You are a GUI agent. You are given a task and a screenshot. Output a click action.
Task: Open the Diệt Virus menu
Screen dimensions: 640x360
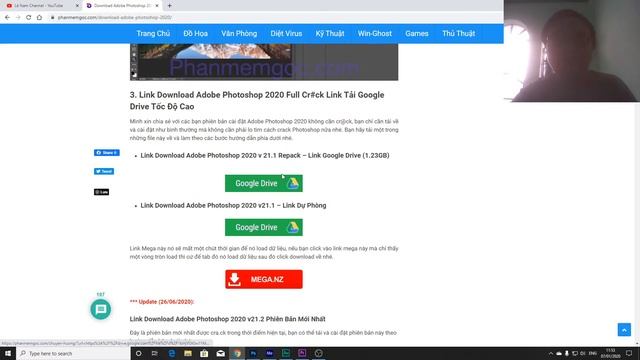[286, 33]
